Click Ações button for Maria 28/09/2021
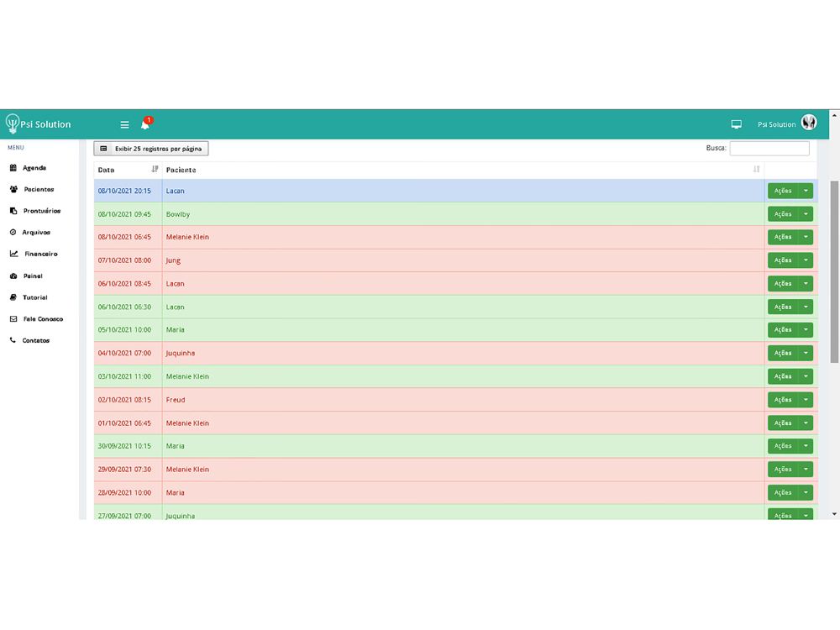 pos(783,492)
